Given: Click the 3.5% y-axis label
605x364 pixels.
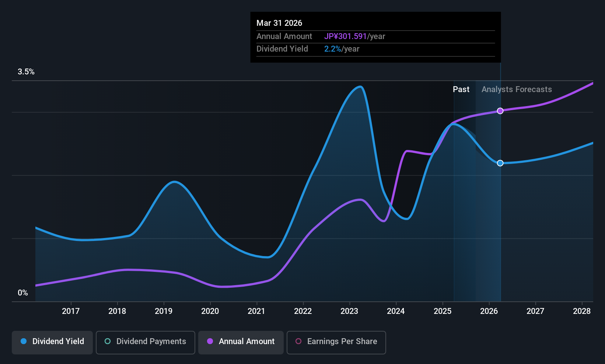Looking at the screenshot, I should (26, 72).
